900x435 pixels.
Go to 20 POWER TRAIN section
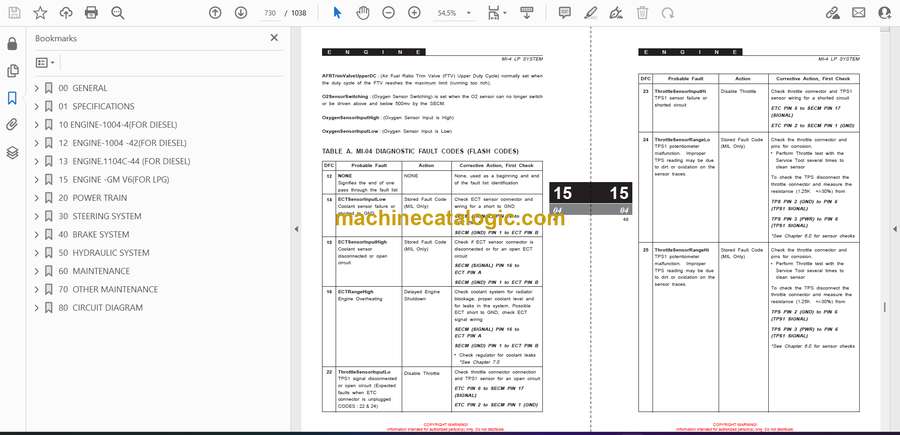[x=93, y=198]
